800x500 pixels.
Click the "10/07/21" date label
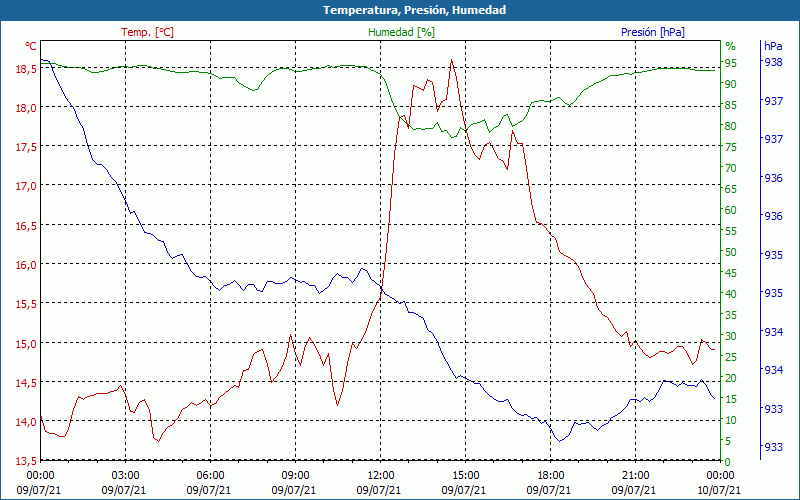coord(718,490)
